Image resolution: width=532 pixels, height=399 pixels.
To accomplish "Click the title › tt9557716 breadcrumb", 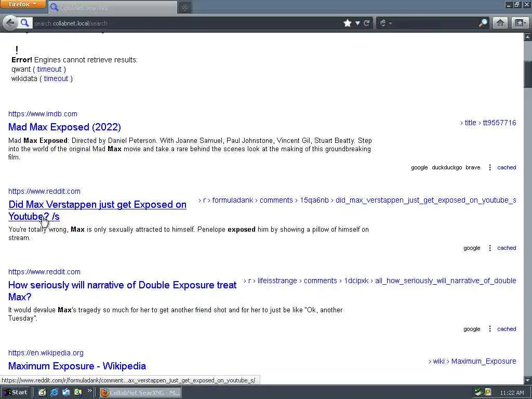I will click(488, 123).
